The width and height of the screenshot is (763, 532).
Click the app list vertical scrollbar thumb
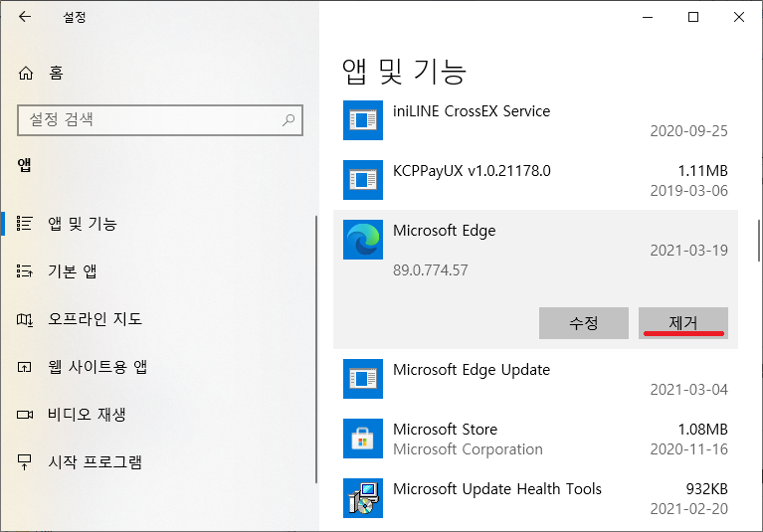[759, 241]
